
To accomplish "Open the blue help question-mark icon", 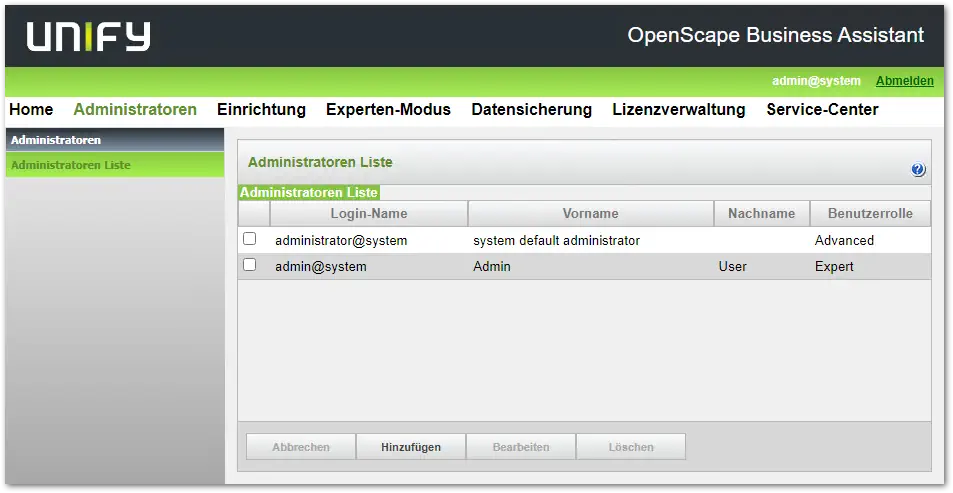I will [x=918, y=170].
